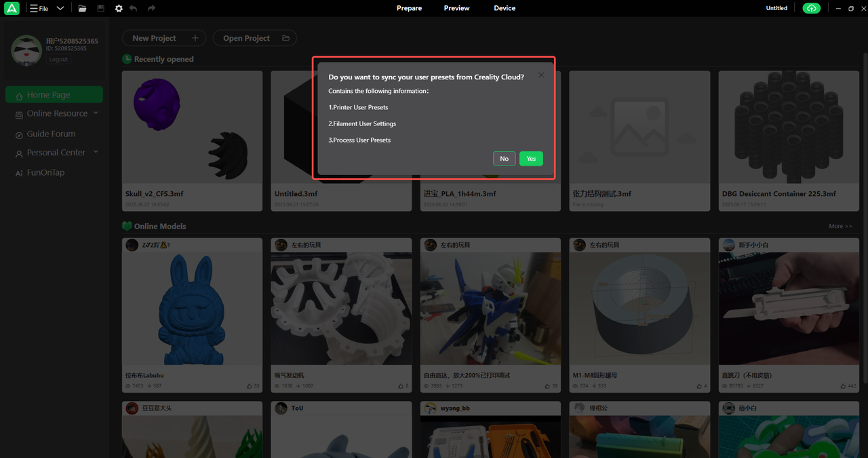Viewport: 868px width, 458px height.
Task: Open the 喷气发动机 model thumbnail
Action: pyautogui.click(x=341, y=309)
